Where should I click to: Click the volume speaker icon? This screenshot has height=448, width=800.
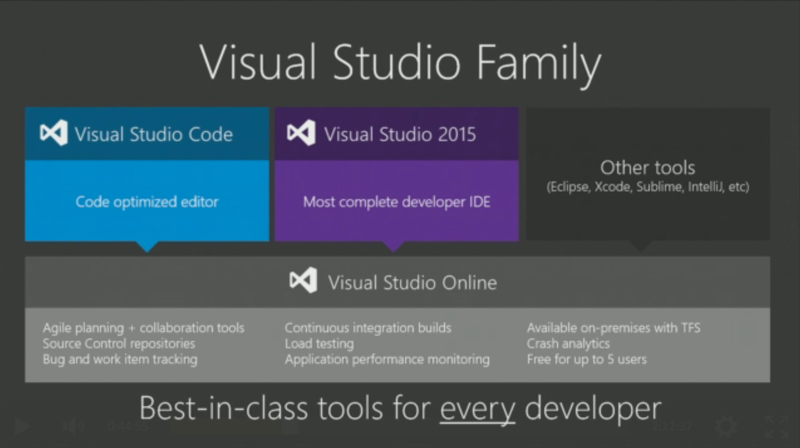(72, 427)
